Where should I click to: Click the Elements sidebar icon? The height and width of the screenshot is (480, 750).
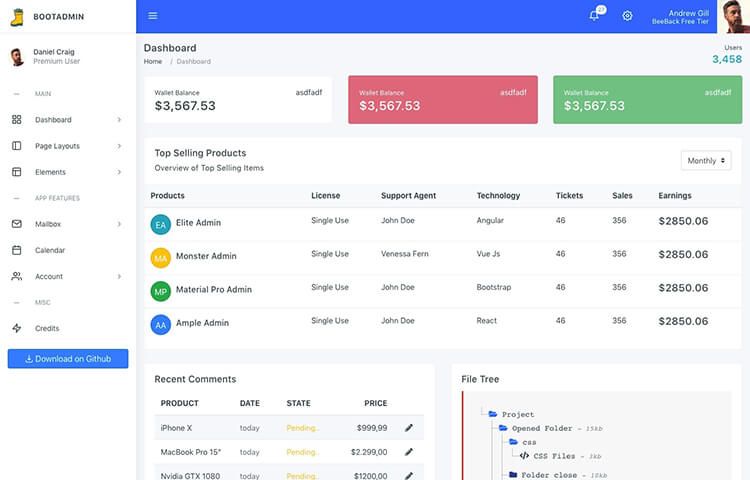(17, 172)
